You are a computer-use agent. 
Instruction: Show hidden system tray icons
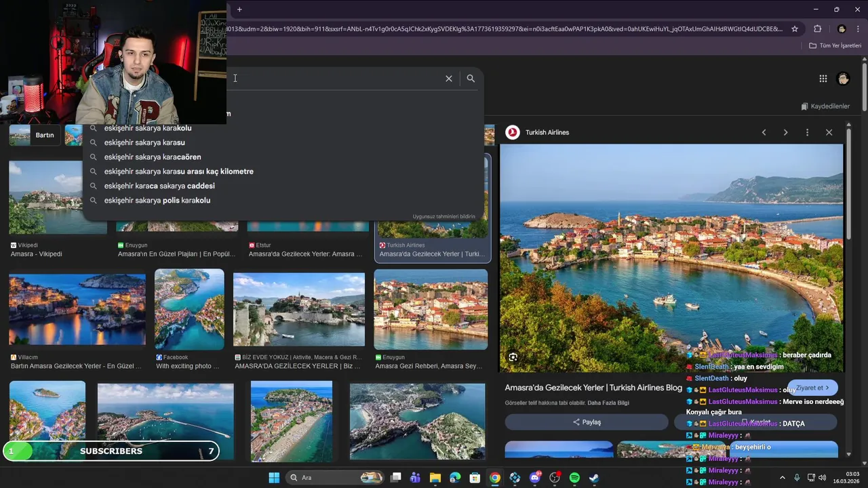[783, 478]
